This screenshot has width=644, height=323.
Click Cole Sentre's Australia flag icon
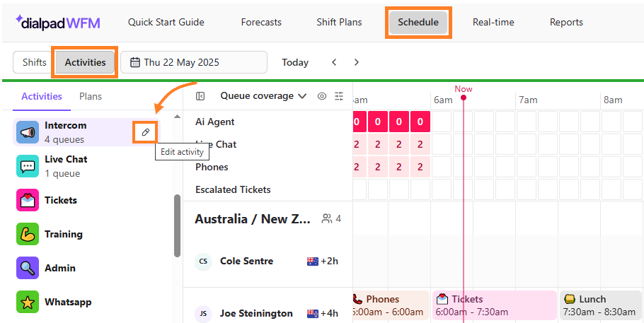[313, 262]
